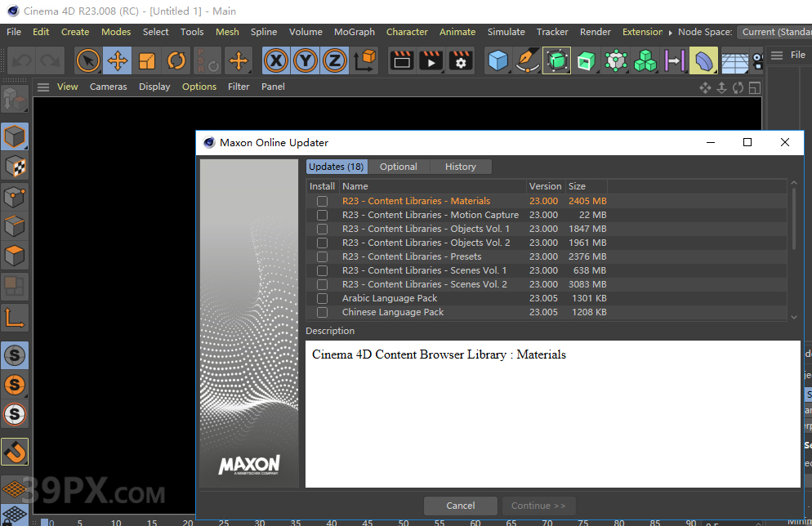Open the MoGraph menu
Image resolution: width=812 pixels, height=526 pixels.
click(354, 32)
